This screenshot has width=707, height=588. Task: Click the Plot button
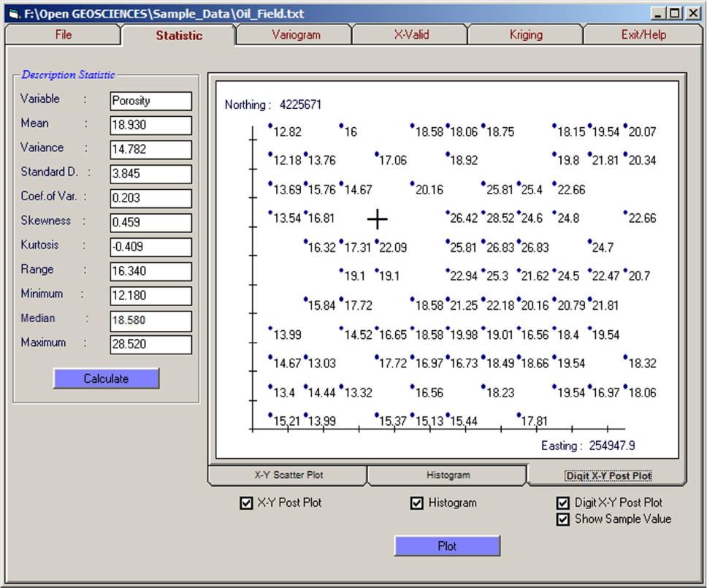click(447, 546)
